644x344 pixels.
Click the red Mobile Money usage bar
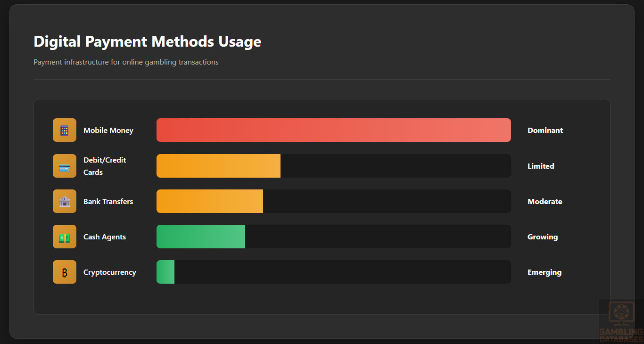point(333,131)
